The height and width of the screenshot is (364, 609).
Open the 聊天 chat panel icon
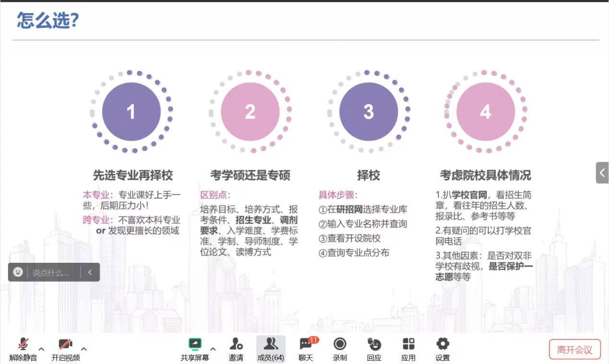[x=306, y=345]
